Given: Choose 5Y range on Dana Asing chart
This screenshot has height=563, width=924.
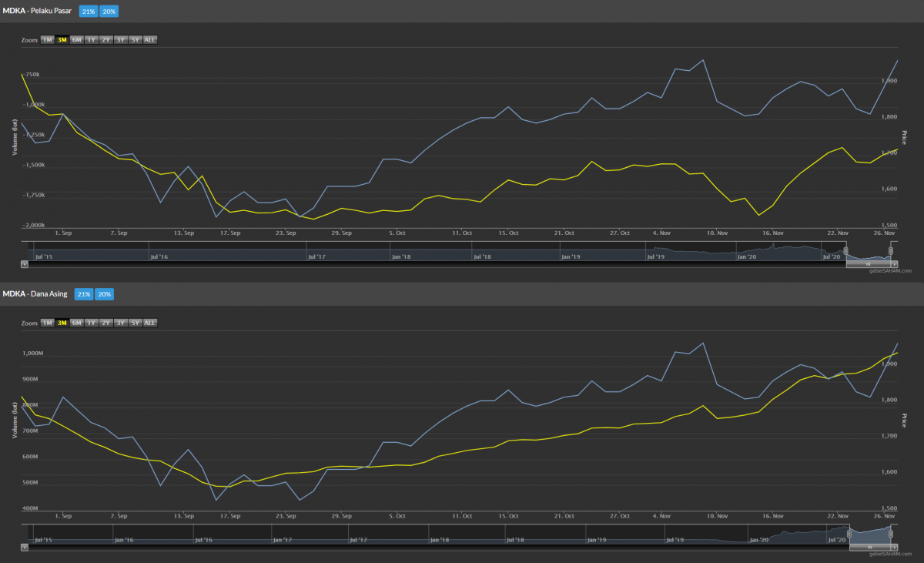Looking at the screenshot, I should coord(136,322).
